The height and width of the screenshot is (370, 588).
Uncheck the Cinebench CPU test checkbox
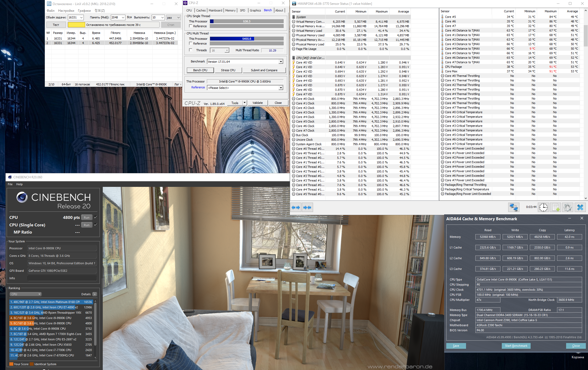click(96, 217)
